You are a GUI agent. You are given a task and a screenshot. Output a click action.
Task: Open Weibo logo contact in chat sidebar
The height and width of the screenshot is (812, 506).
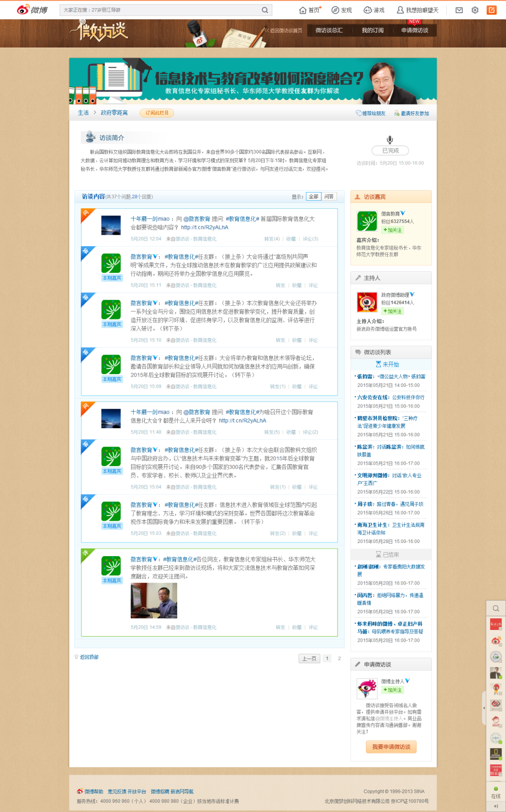(496, 641)
